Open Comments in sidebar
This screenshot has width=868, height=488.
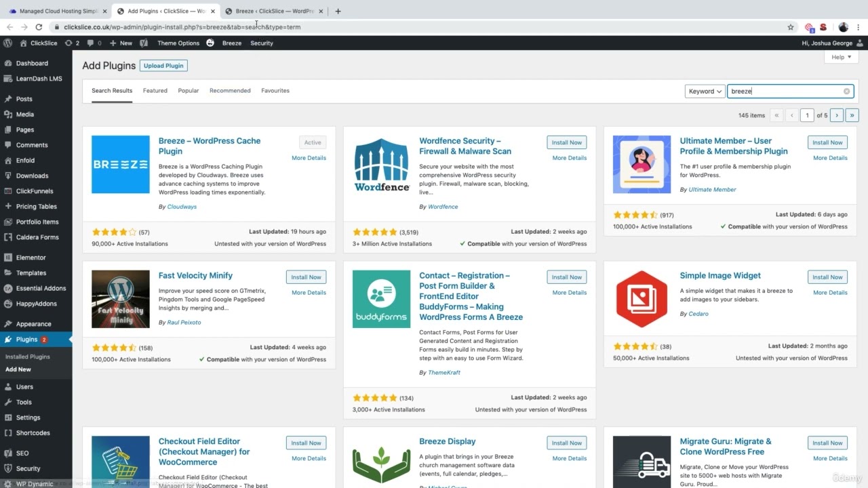pyautogui.click(x=32, y=145)
